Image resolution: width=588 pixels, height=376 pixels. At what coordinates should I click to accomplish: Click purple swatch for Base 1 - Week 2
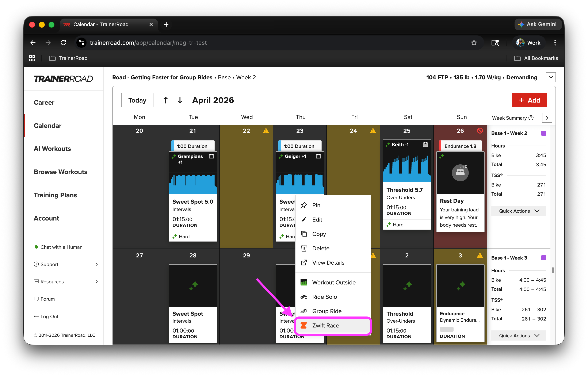[543, 133]
